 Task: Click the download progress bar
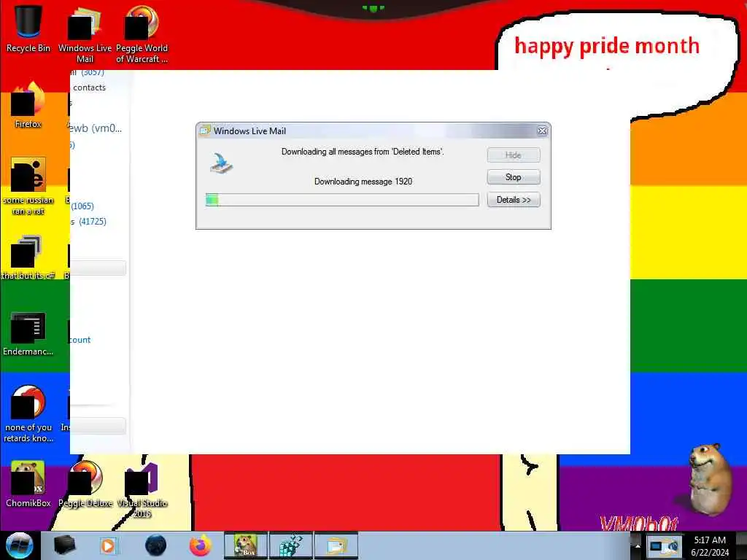(x=342, y=200)
